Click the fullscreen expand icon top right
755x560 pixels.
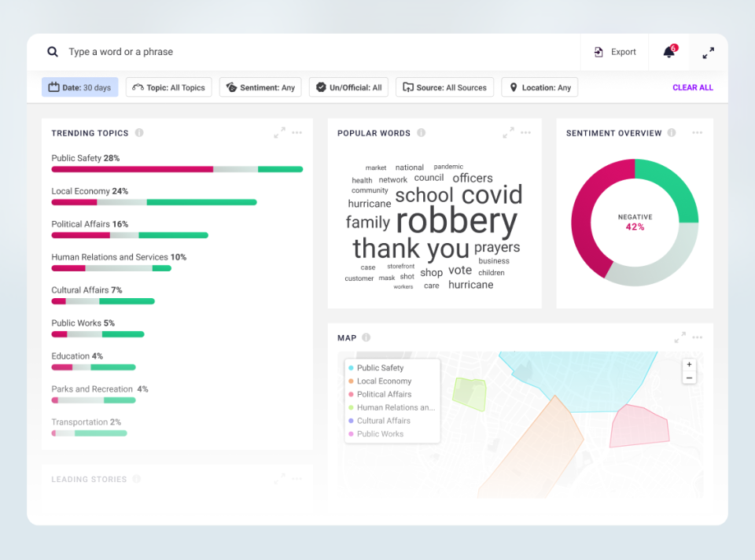pos(708,51)
